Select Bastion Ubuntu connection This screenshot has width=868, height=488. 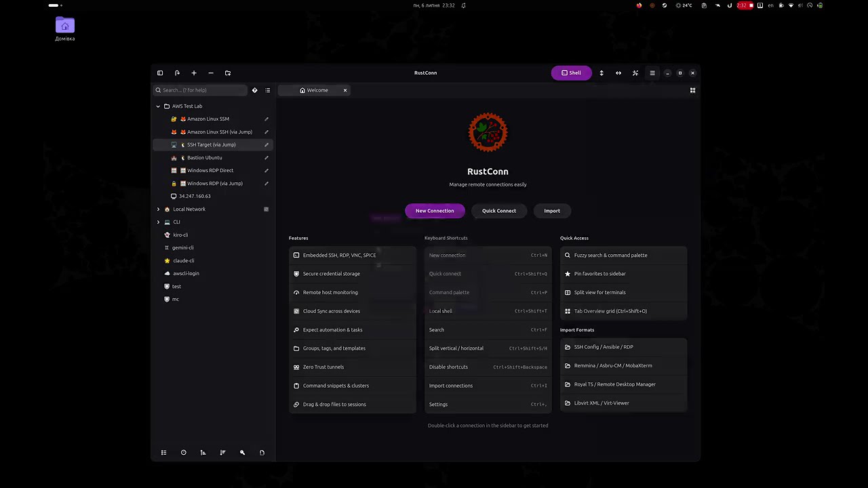click(x=213, y=158)
